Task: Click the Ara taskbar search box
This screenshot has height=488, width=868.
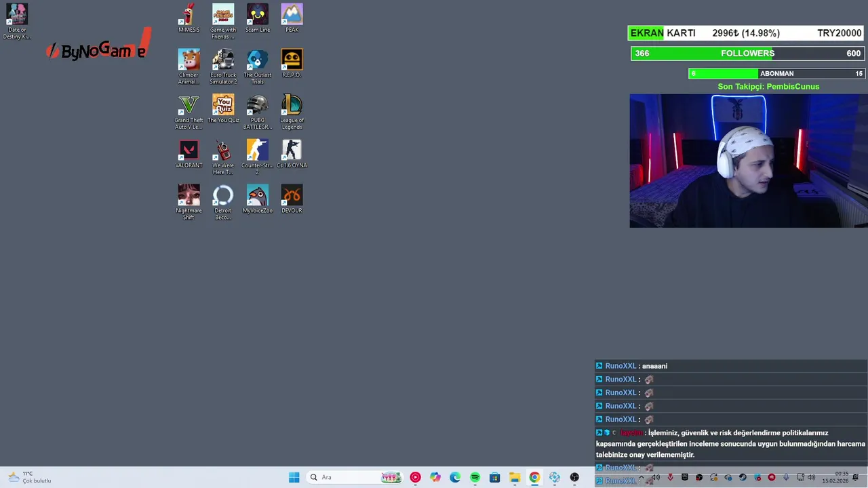Action: 355,477
